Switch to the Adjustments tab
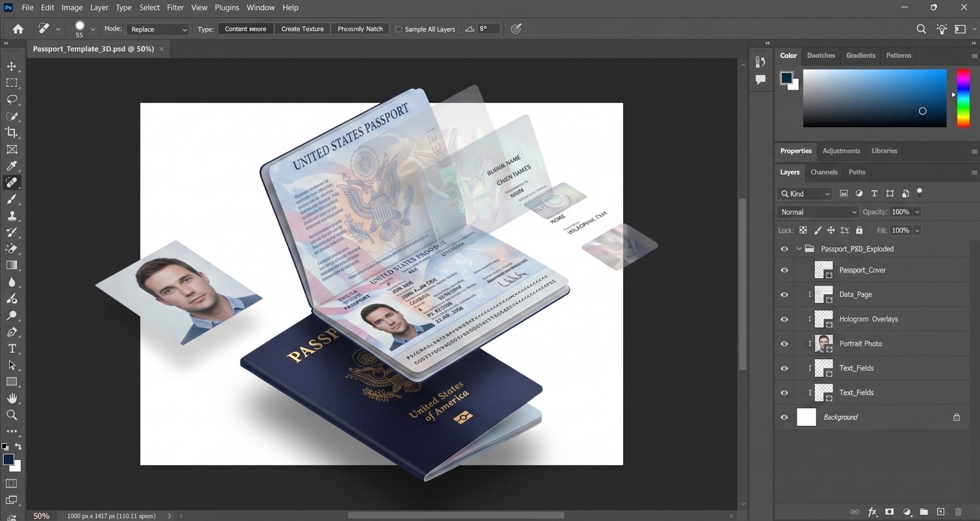This screenshot has width=980, height=521. click(841, 151)
